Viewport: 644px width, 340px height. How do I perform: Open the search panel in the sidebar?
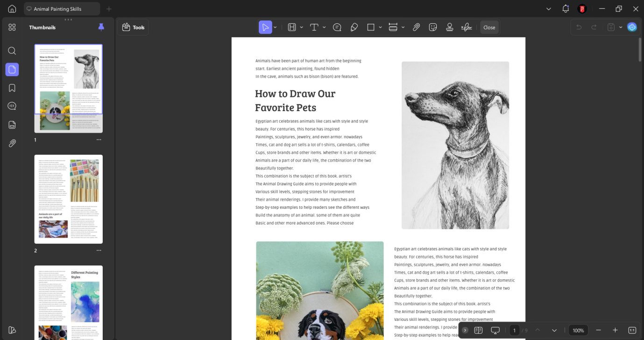click(12, 51)
